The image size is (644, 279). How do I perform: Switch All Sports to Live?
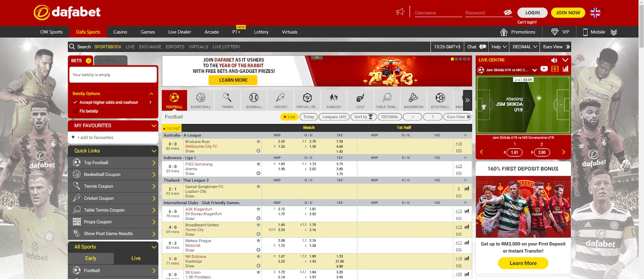136,258
